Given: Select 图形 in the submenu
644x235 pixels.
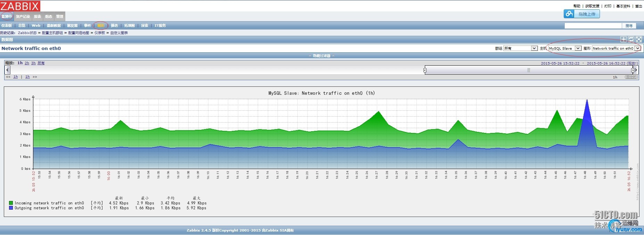Looking at the screenshot, I should pyautogui.click(x=101, y=25).
